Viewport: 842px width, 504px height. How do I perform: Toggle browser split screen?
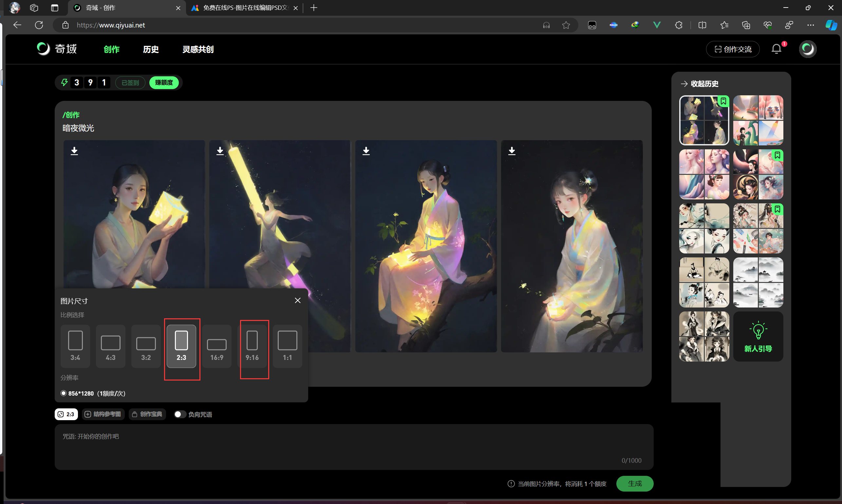(x=702, y=25)
